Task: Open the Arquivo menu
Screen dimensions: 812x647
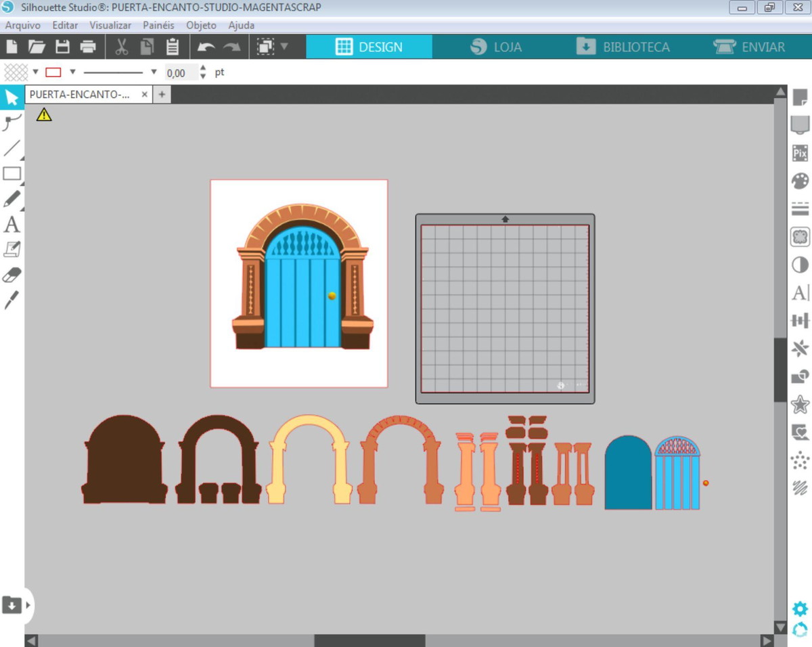Action: pyautogui.click(x=23, y=25)
